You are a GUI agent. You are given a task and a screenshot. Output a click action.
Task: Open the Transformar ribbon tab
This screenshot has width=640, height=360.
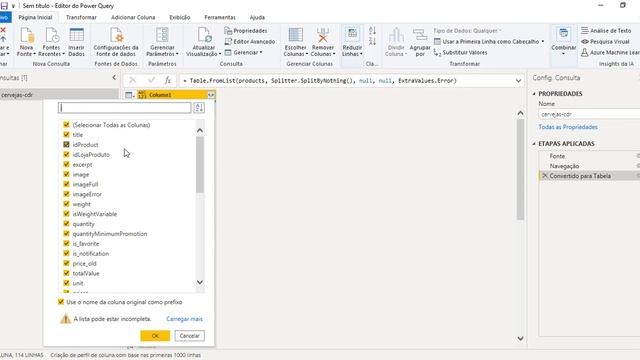point(81,18)
